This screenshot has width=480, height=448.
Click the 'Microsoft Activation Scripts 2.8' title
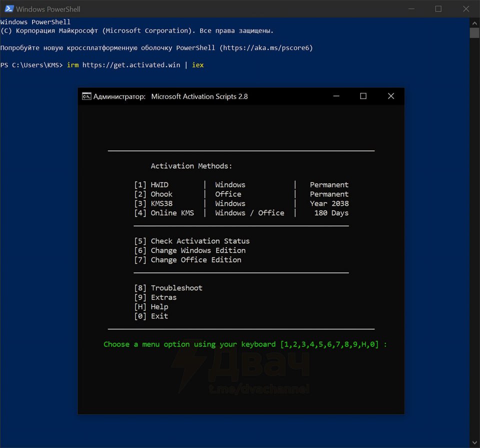[x=199, y=96]
